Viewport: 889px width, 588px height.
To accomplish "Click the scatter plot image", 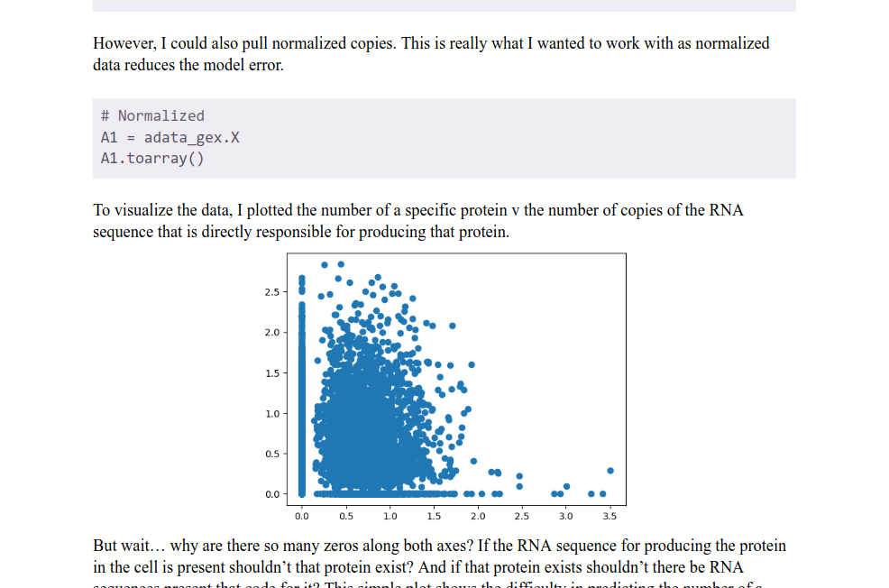I will point(444,386).
